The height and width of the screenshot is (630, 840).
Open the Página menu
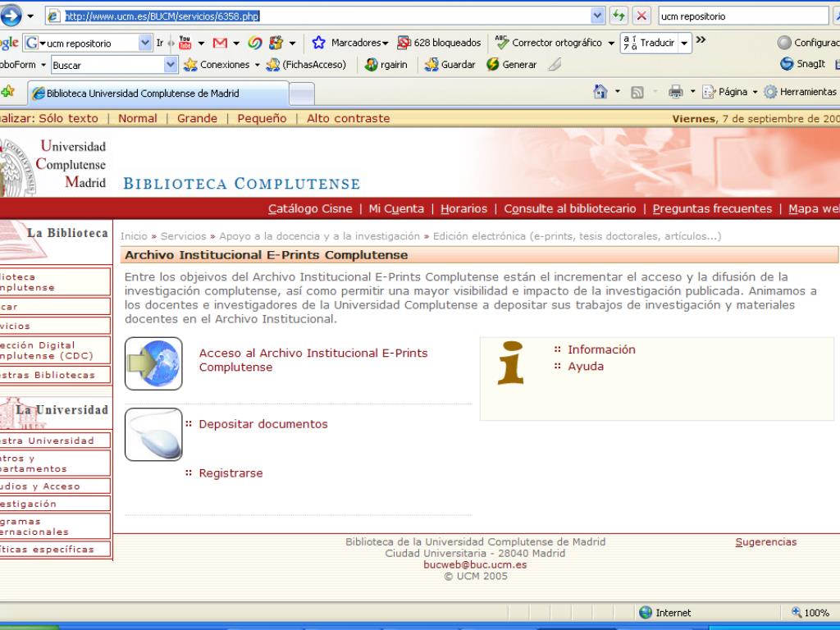point(729,92)
